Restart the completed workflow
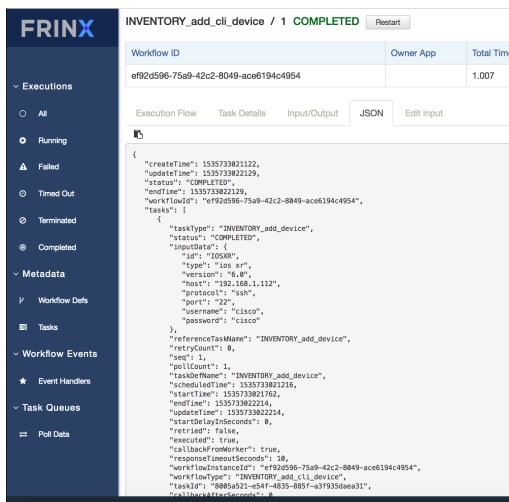The height and width of the screenshot is (502, 509). pyautogui.click(x=388, y=22)
